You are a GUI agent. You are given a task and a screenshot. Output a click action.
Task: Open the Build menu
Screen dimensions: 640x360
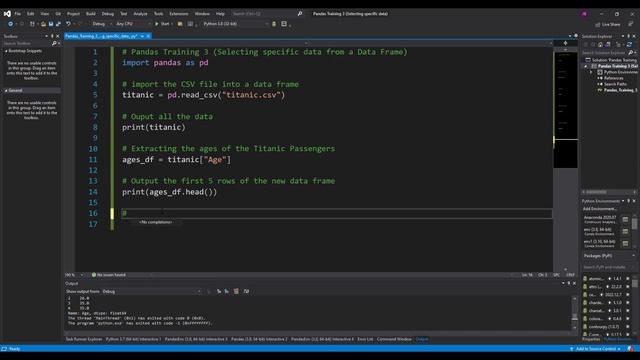(91, 13)
